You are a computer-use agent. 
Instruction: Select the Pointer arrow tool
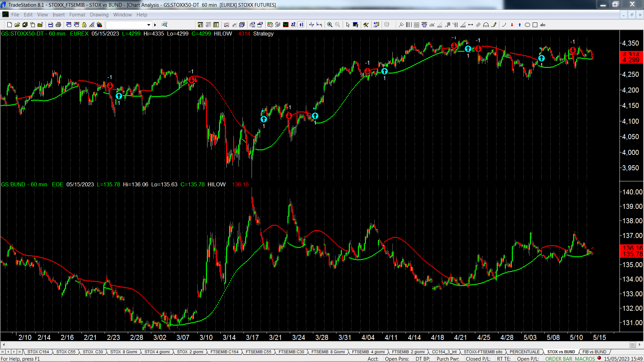click(348, 25)
